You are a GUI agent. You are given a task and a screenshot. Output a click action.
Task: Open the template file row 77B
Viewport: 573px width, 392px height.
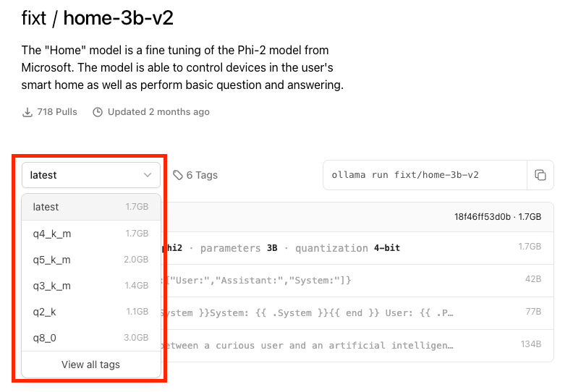[x=355, y=312]
